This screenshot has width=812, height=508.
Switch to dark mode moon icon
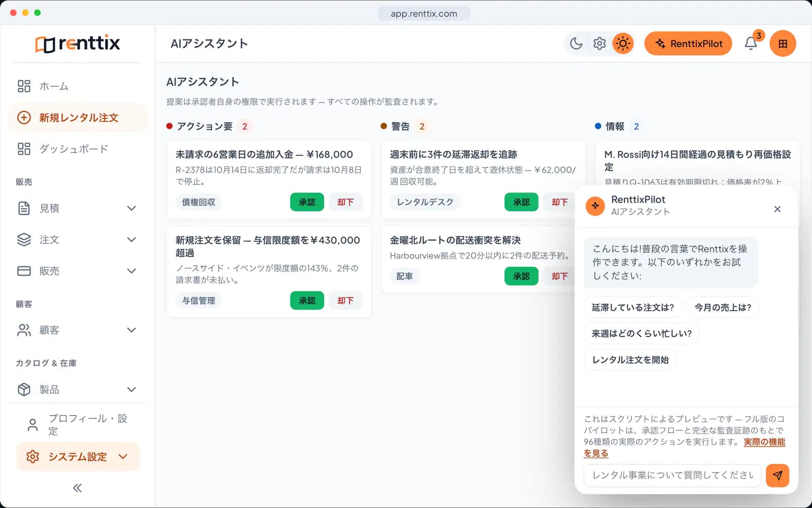pyautogui.click(x=576, y=44)
